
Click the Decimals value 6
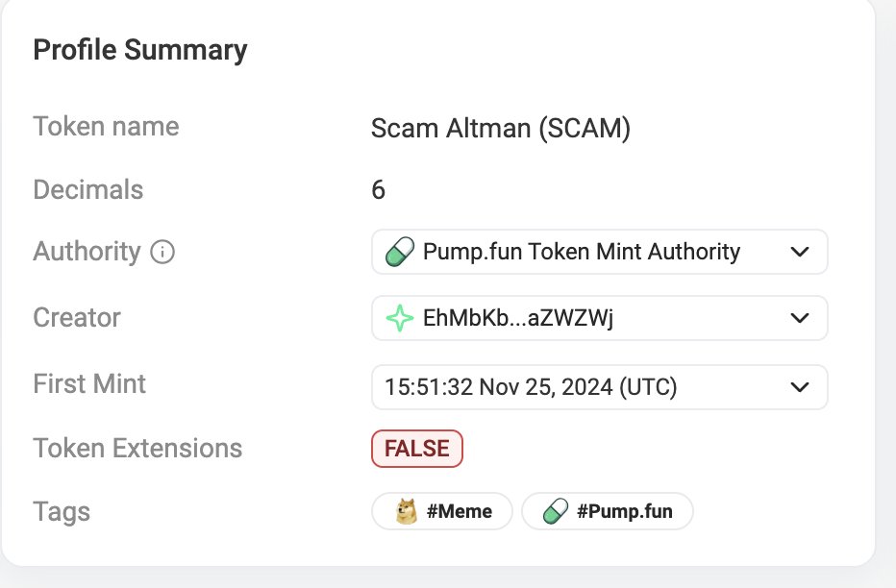378,189
